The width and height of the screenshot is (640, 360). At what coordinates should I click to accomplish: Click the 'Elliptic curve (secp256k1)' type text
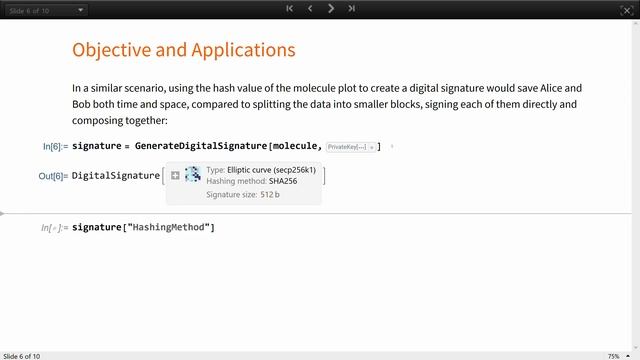pos(271,170)
